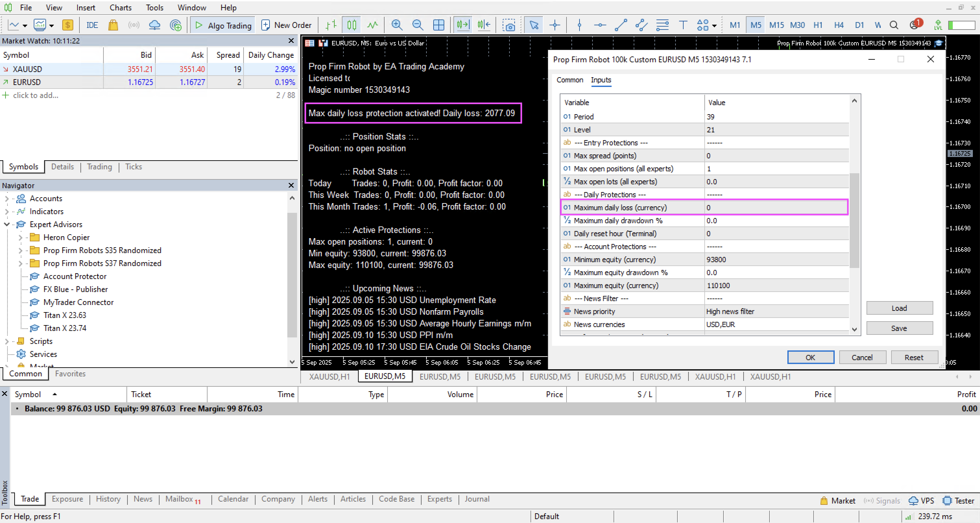Screen dimensions: 980x523
Task: Open the chart type line dropdown arrow
Action: 25,26
